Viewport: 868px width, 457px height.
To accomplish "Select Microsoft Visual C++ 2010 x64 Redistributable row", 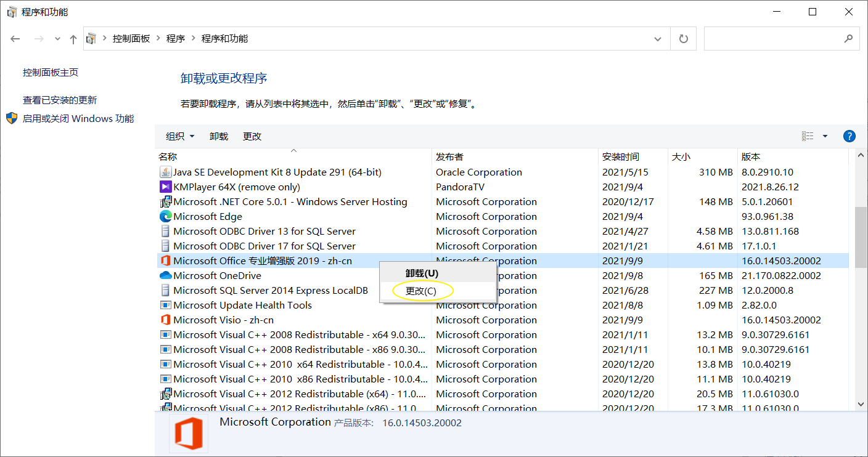I will point(502,365).
